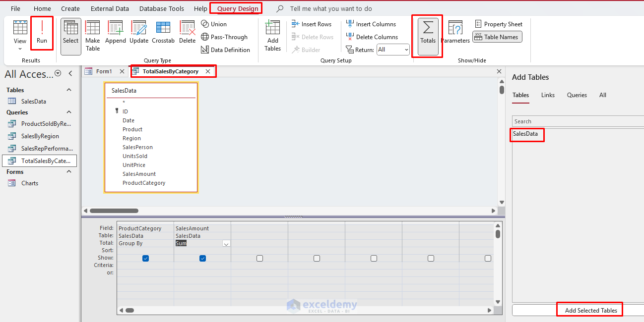The image size is (644, 322).
Task: Uncheck Show for ProductCategory column
Action: 145,258
